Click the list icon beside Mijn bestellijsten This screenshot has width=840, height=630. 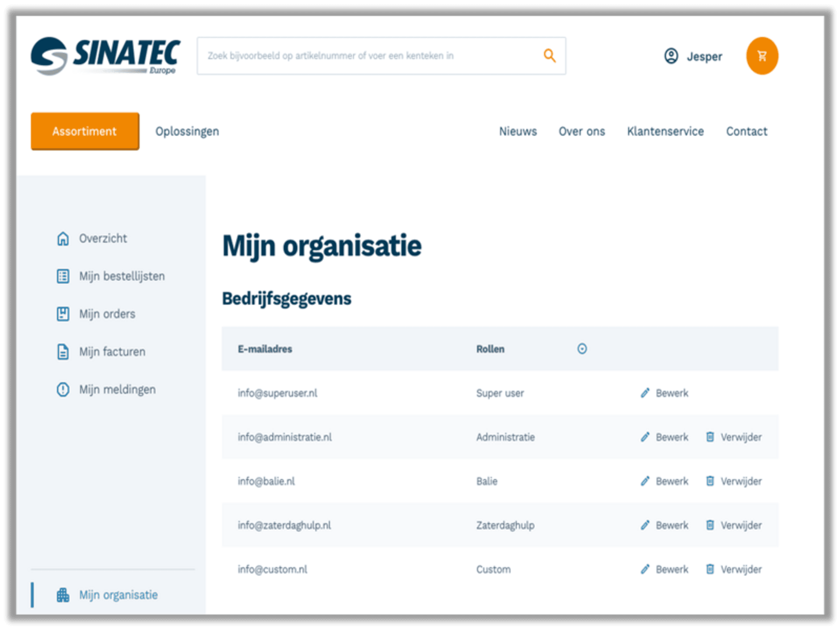tap(63, 276)
